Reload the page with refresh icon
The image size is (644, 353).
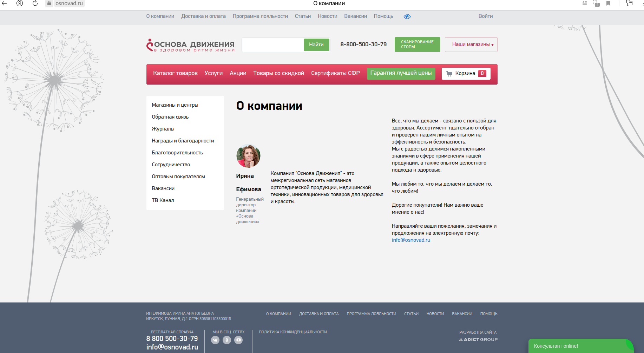tap(35, 4)
